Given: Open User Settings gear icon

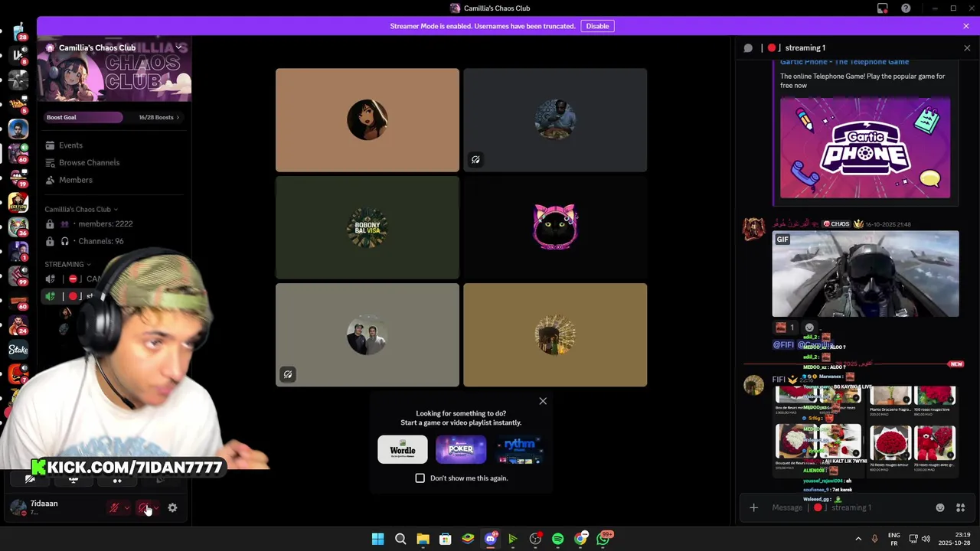Looking at the screenshot, I should (172, 507).
